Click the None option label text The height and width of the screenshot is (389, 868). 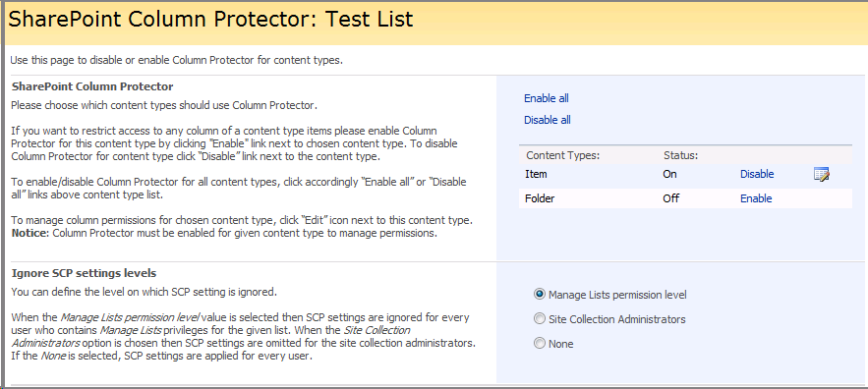coord(560,344)
